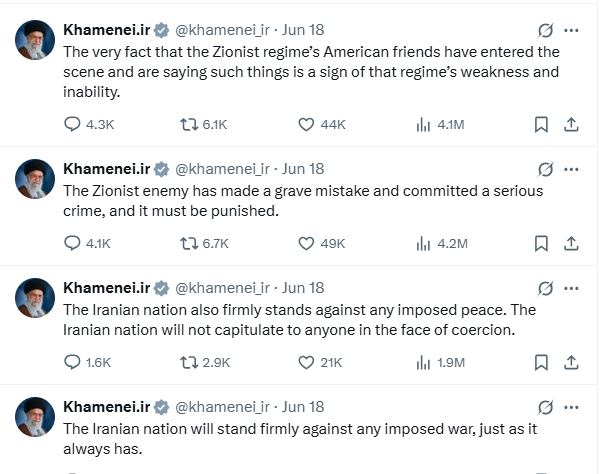The image size is (607, 474).
Task: Share the 'weakness and inability' tweet
Action: [571, 125]
